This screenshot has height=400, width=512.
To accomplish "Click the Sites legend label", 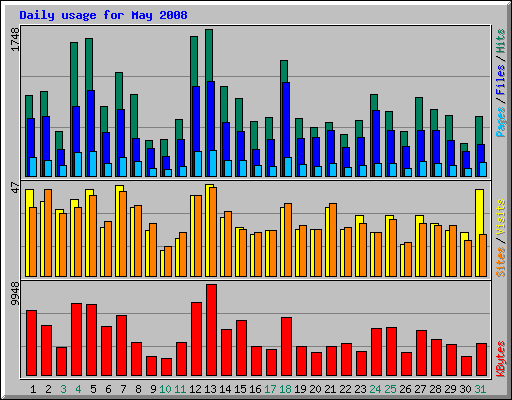I will pos(501,262).
